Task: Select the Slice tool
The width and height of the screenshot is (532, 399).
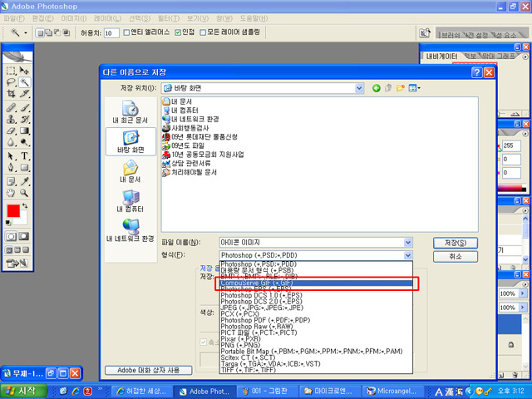Action: pos(24,93)
